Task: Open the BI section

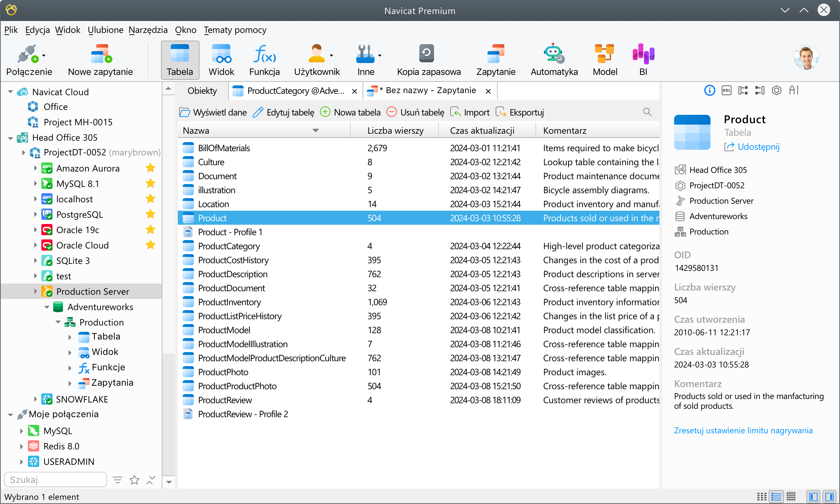Action: click(x=643, y=60)
